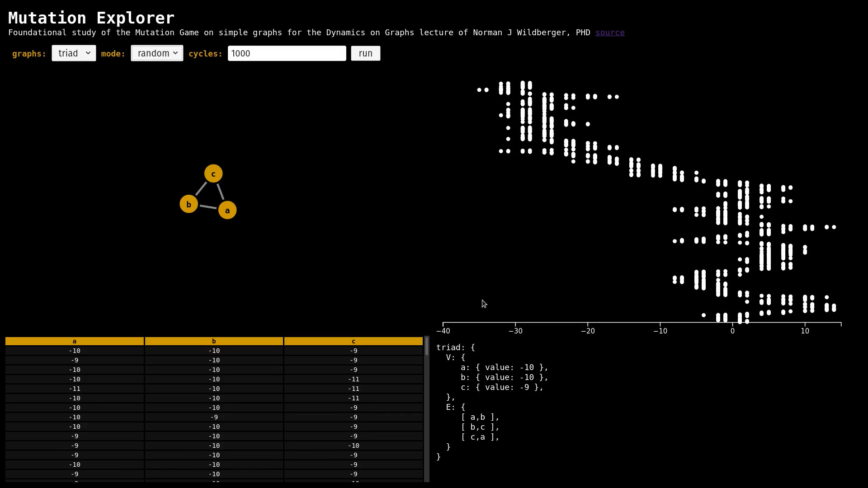Click the edge between nodes b and c

201,189
